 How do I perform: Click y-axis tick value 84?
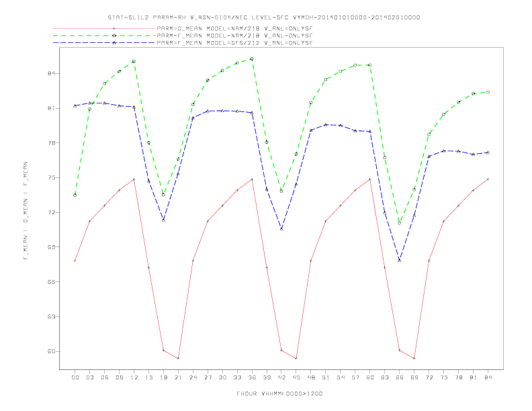tap(51, 73)
